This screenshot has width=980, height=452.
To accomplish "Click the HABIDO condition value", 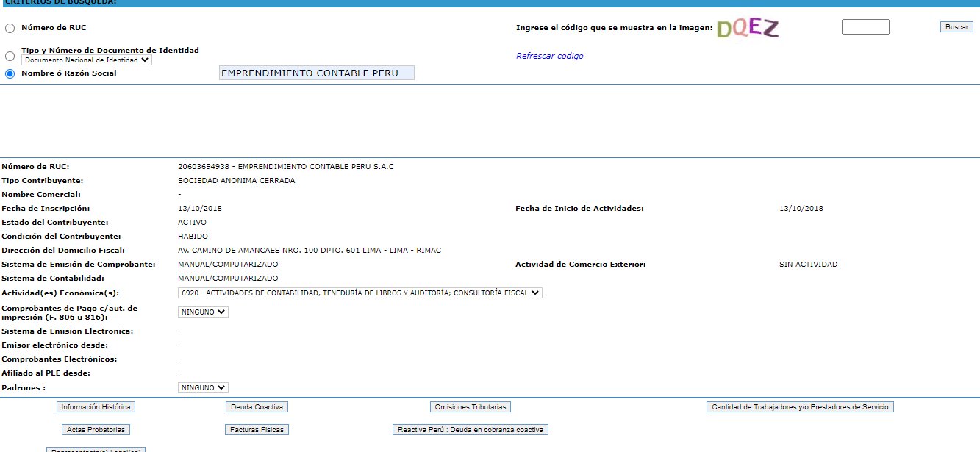I will tap(193, 237).
